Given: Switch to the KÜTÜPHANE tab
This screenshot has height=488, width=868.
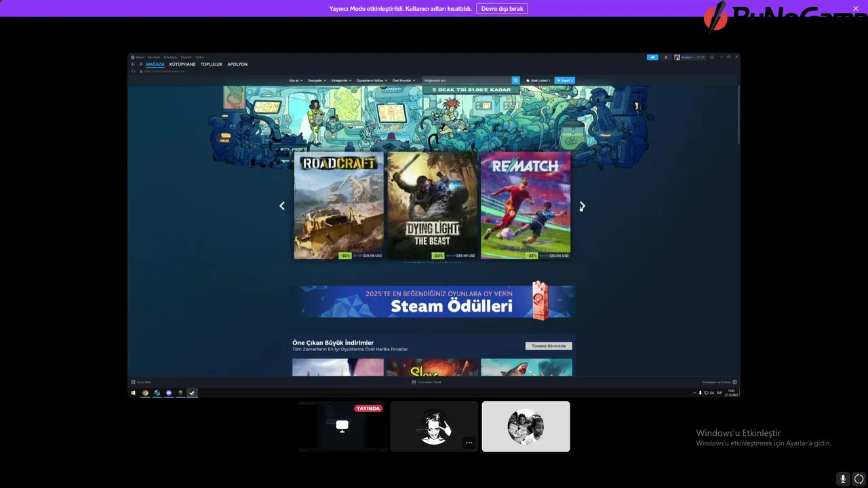Looking at the screenshot, I should [182, 64].
